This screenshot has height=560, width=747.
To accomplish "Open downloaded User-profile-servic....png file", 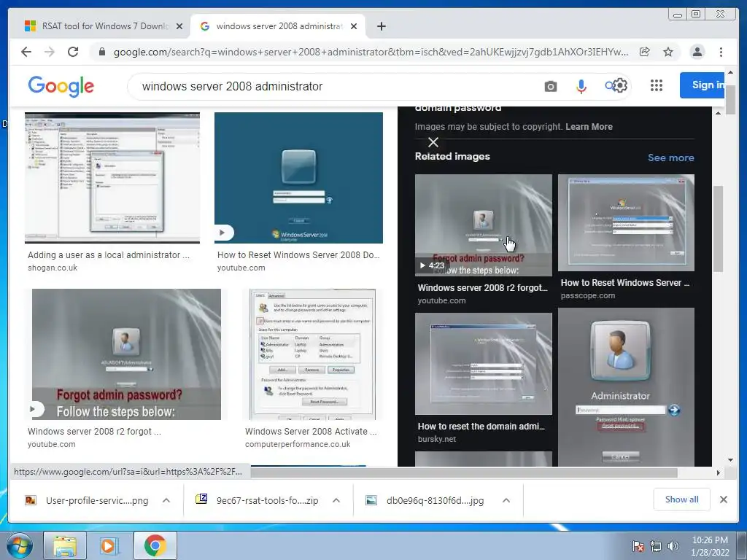I will (x=88, y=500).
